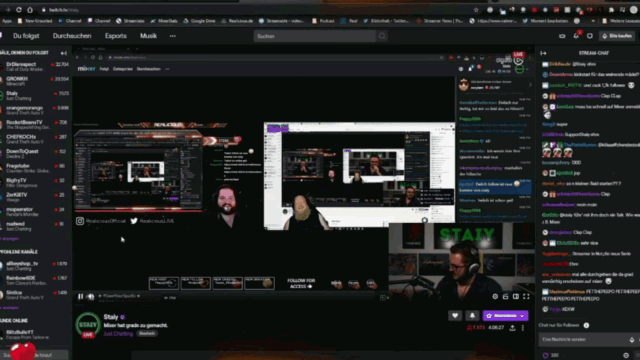The width and height of the screenshot is (640, 360).
Task: Bookmark this page with the star icon
Action: tap(476, 10)
